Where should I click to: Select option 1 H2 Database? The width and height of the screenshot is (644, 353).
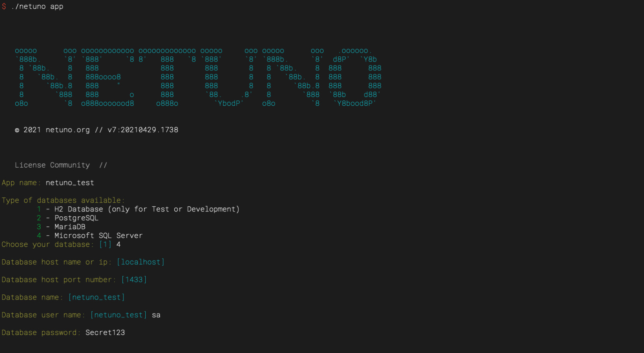pos(138,209)
